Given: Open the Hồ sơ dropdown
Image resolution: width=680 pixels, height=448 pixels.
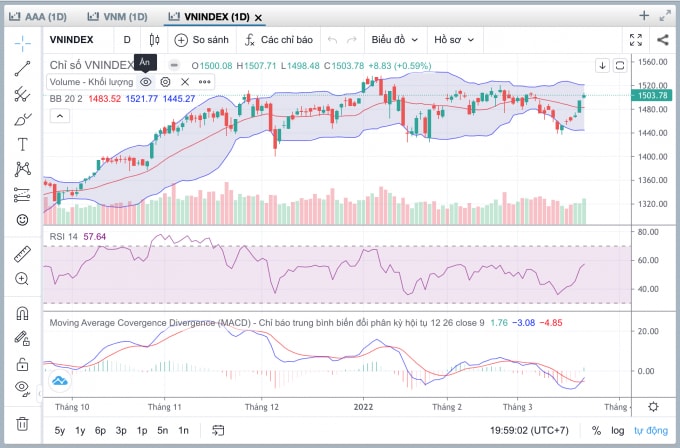Looking at the screenshot, I should [x=454, y=40].
